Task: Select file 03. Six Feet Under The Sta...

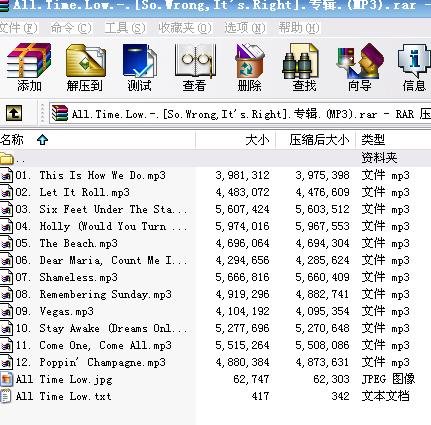Action: [102, 210]
